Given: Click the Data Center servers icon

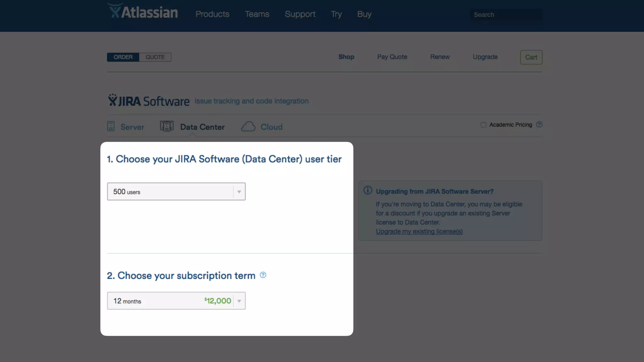Looking at the screenshot, I should coord(167,126).
